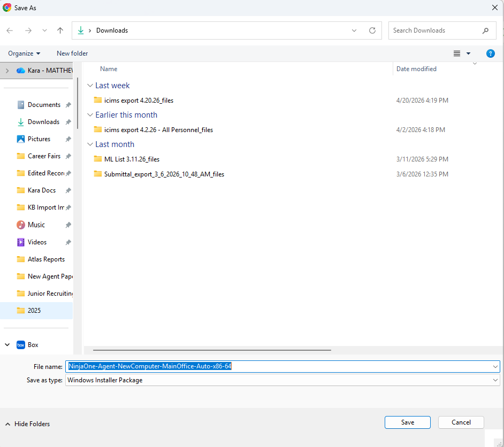This screenshot has height=447, width=504.
Task: Unpin Documents using its pin icon
Action: pyautogui.click(x=68, y=105)
